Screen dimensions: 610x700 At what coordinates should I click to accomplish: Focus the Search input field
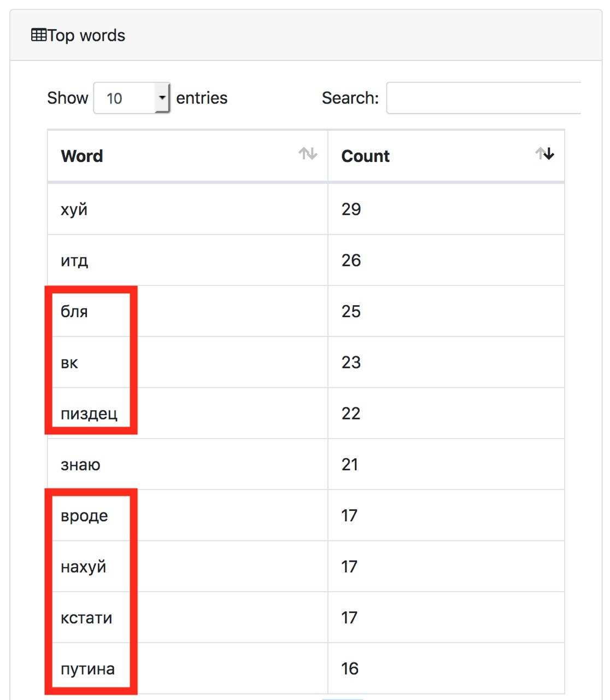click(x=484, y=98)
